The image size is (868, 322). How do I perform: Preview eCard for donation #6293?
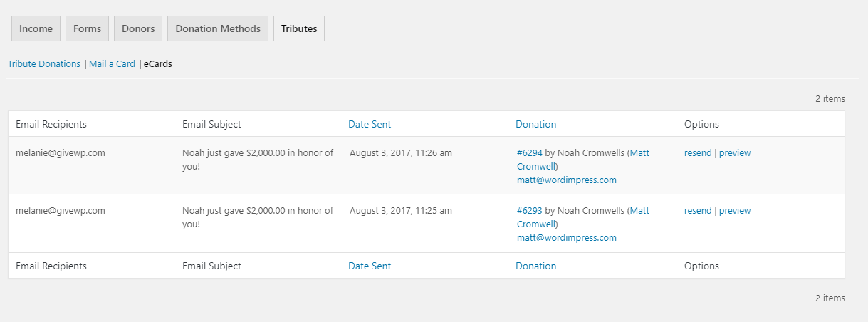(735, 211)
